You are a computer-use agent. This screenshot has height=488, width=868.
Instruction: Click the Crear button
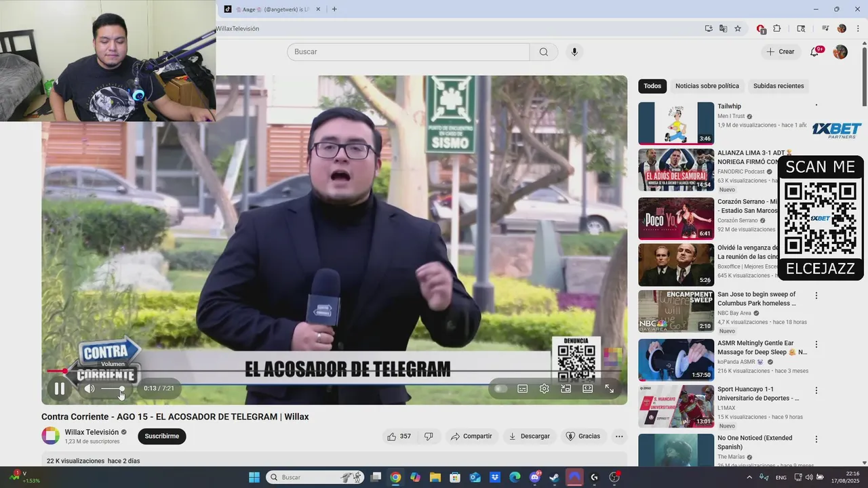point(781,52)
